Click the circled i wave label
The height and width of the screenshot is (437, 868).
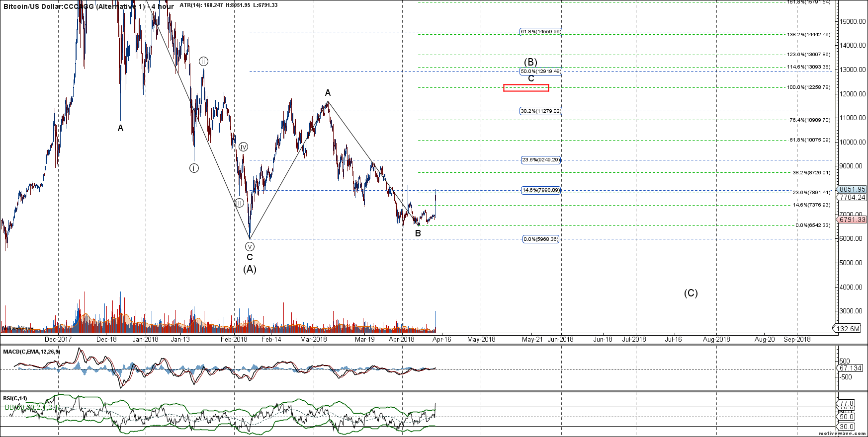click(x=194, y=168)
